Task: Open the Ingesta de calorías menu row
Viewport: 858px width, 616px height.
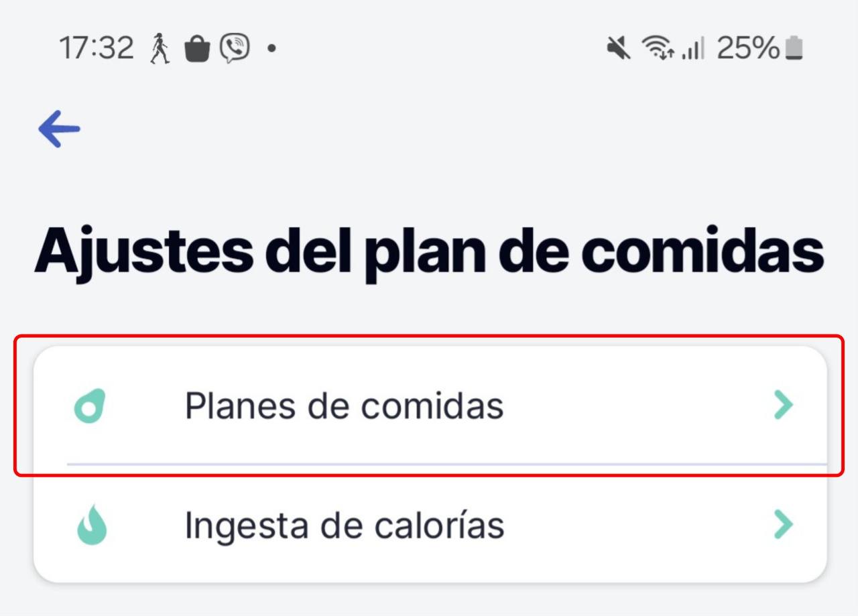Action: (x=430, y=523)
